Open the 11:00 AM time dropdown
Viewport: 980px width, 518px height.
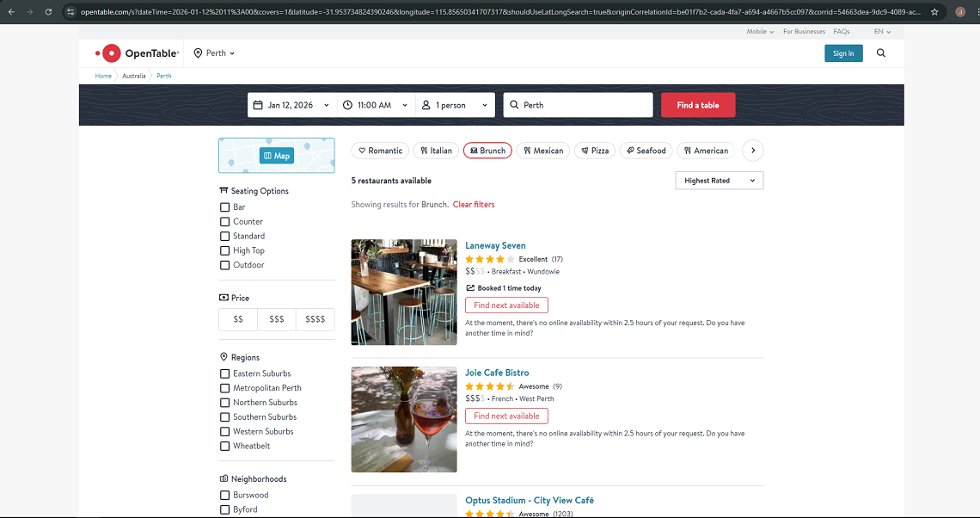click(377, 105)
